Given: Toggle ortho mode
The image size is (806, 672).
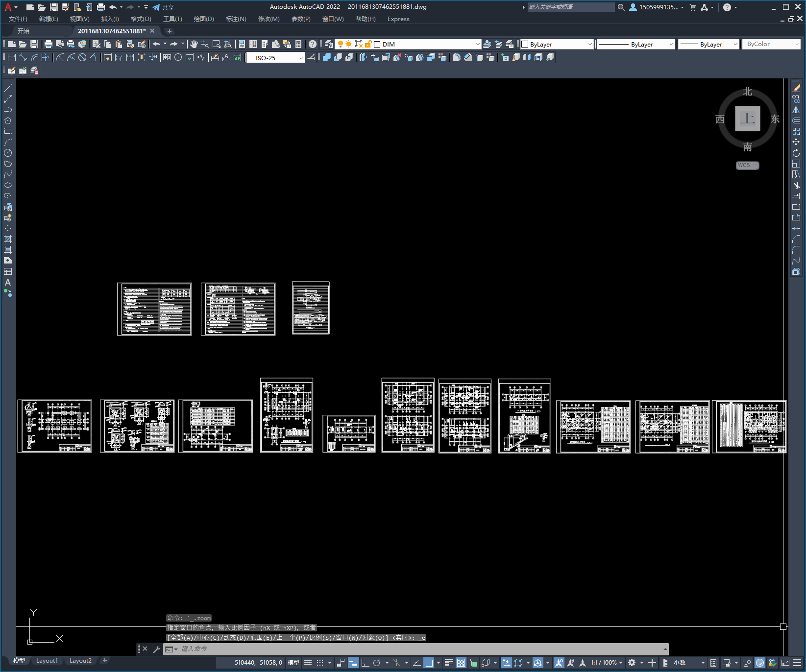Looking at the screenshot, I should pos(365,663).
